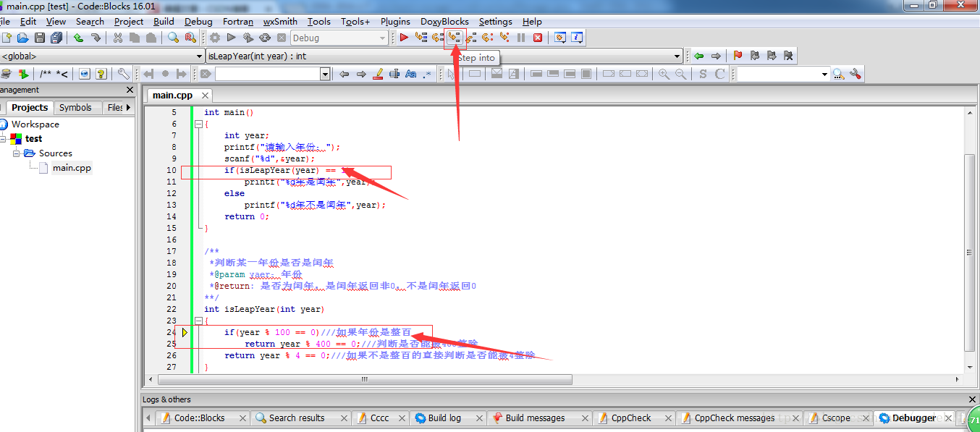
Task: Close the Logs & others panel
Action: pos(973,399)
